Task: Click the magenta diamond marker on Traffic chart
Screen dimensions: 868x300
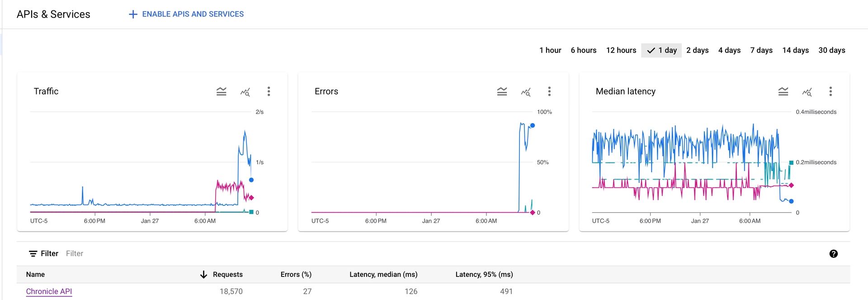Action: tap(251, 198)
